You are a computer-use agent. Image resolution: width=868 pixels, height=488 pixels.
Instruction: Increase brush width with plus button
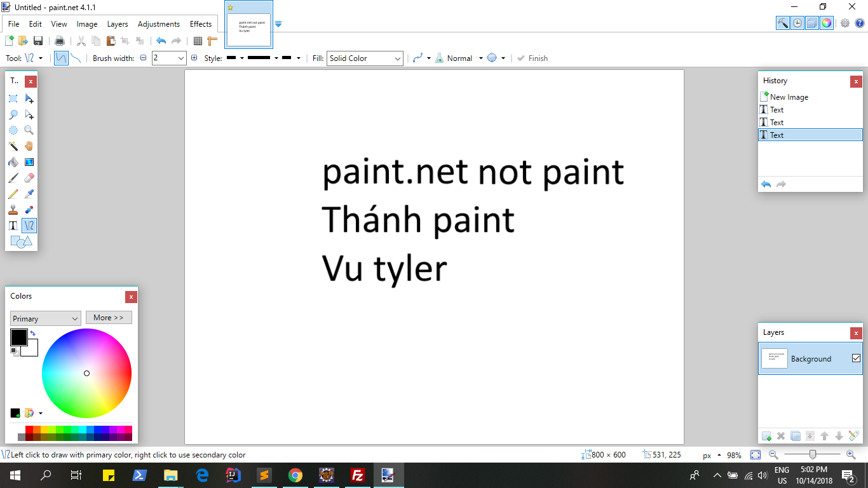194,58
